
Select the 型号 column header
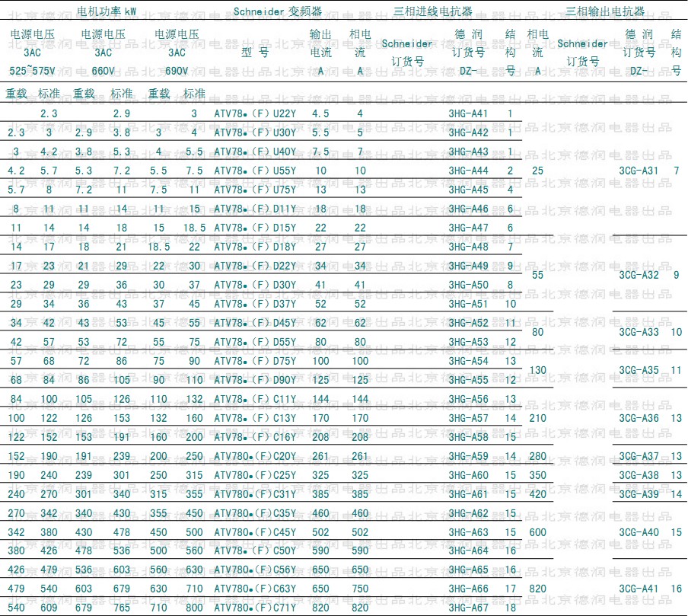click(255, 53)
